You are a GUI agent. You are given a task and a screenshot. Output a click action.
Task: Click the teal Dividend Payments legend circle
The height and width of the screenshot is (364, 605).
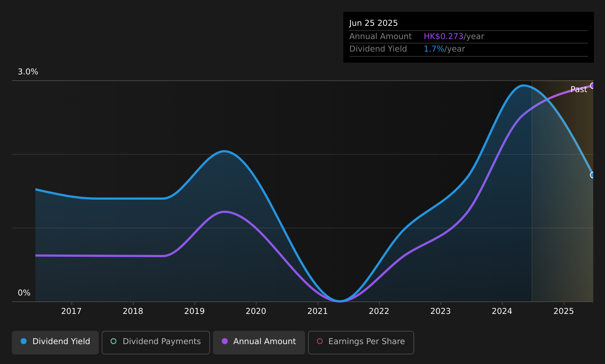[113, 341]
